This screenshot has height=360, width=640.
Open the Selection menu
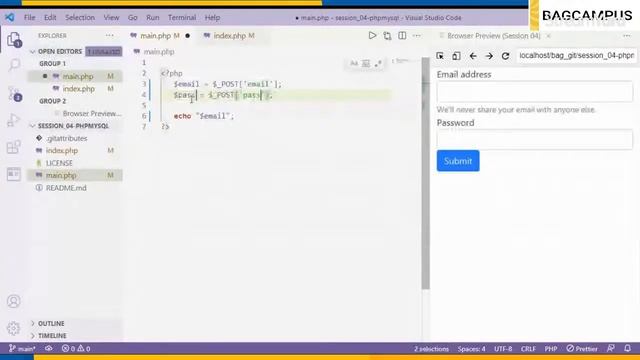pyautogui.click(x=80, y=18)
